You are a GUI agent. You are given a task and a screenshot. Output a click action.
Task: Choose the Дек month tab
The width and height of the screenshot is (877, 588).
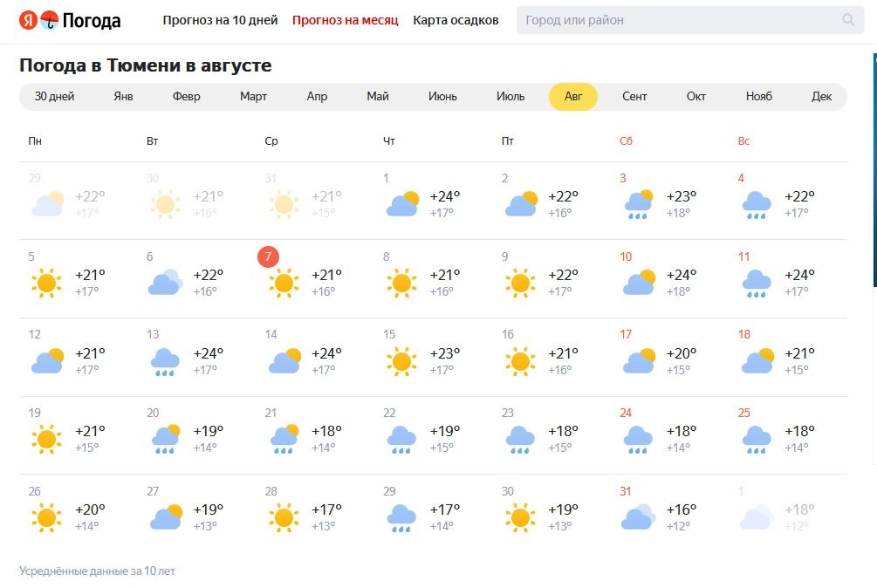point(821,97)
